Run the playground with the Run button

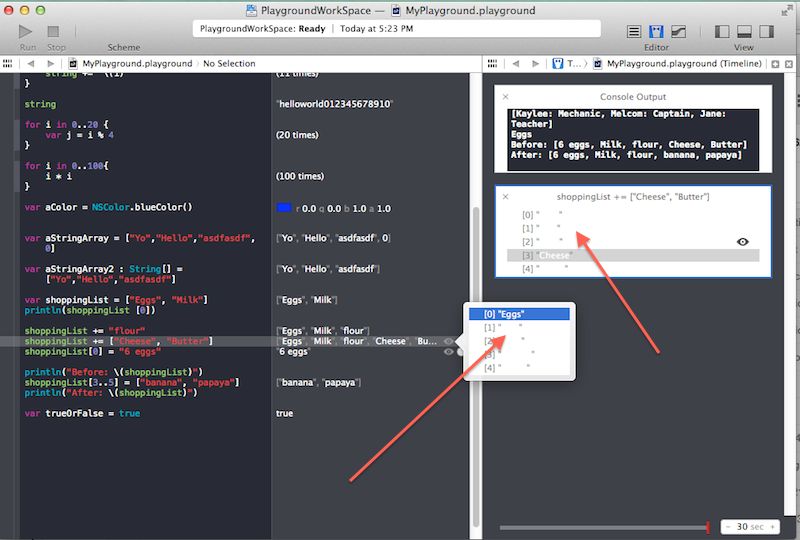click(25, 32)
